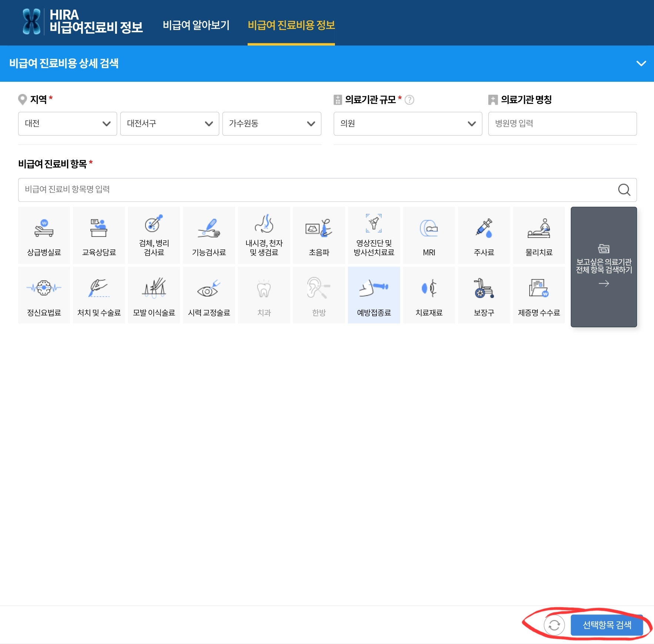The width and height of the screenshot is (654, 644).
Task: Open the 대전 city dropdown
Action: (x=67, y=124)
